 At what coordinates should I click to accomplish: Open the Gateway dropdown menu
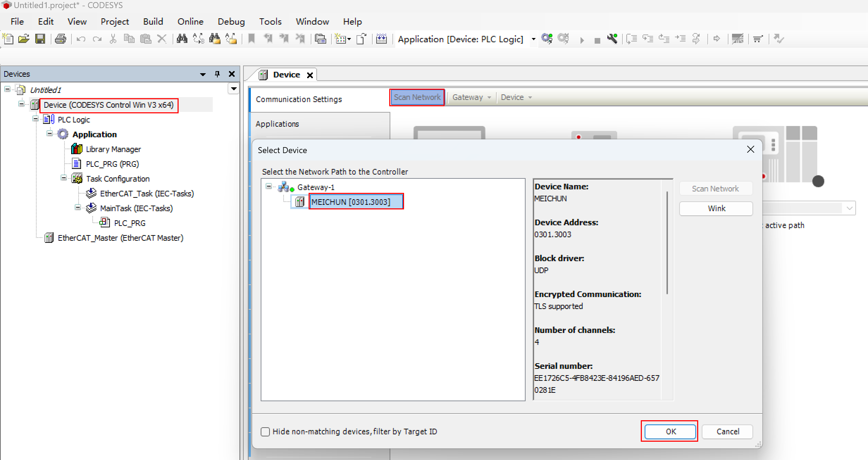471,97
